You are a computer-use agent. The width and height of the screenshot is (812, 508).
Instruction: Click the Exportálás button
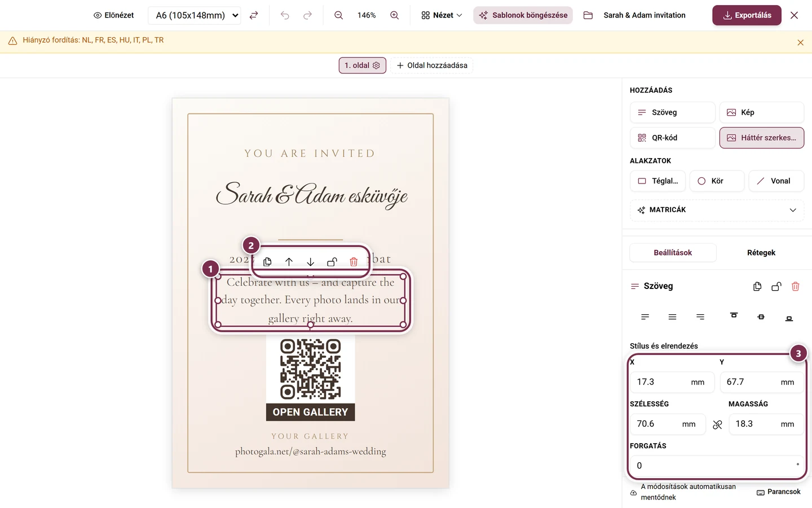pyautogui.click(x=747, y=15)
